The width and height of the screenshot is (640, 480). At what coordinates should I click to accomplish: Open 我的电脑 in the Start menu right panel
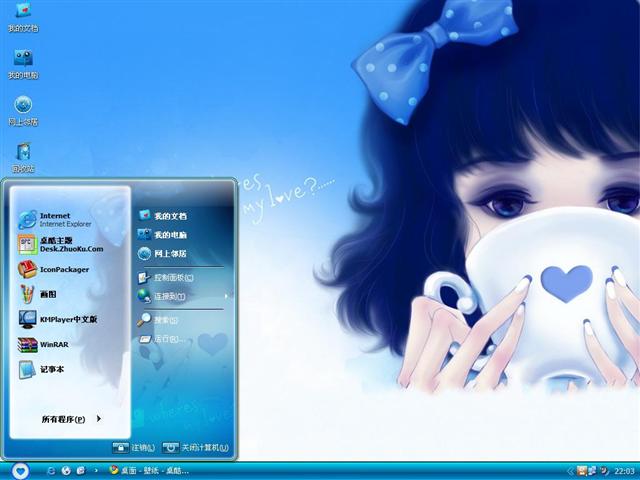(x=162, y=235)
